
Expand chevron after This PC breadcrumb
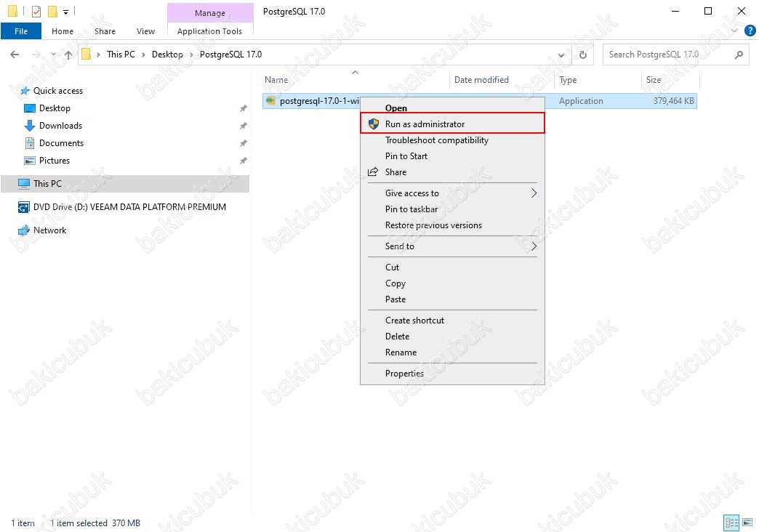143,55
